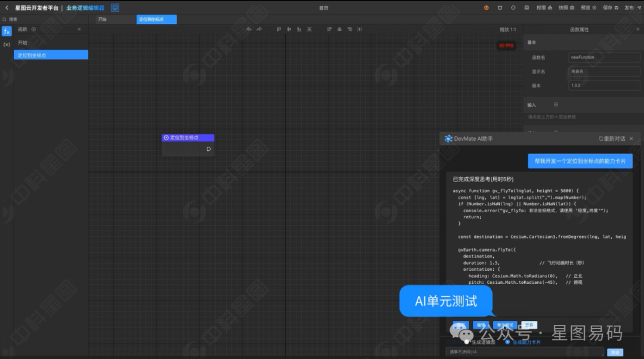Click the shirt theme icon in top bar
The width and height of the screenshot is (644, 359).
coord(500,8)
